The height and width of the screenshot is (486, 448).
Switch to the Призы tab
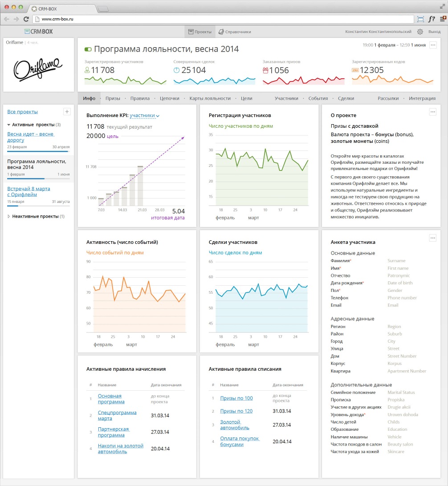click(113, 98)
